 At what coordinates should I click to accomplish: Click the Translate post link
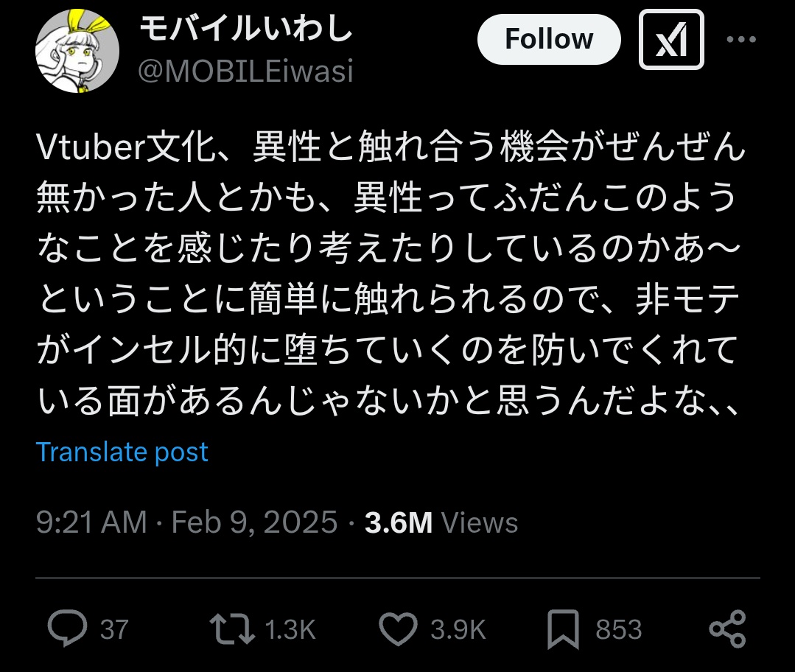[x=122, y=452]
